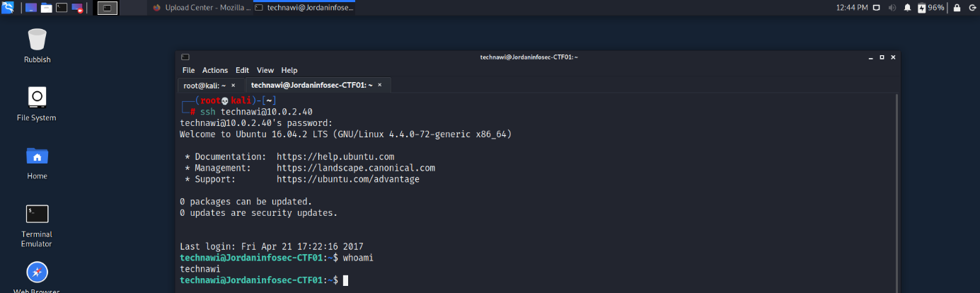
Task: Open the terminal Edit menu
Action: point(242,70)
